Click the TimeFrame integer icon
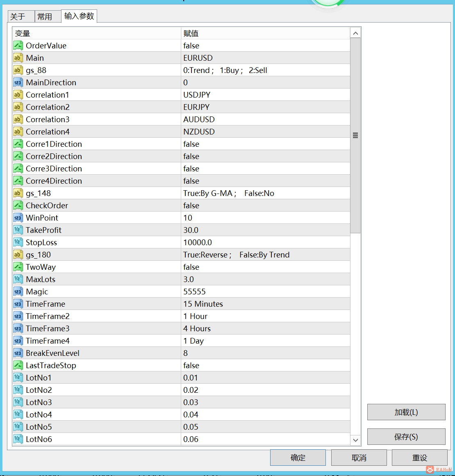 pyautogui.click(x=18, y=303)
